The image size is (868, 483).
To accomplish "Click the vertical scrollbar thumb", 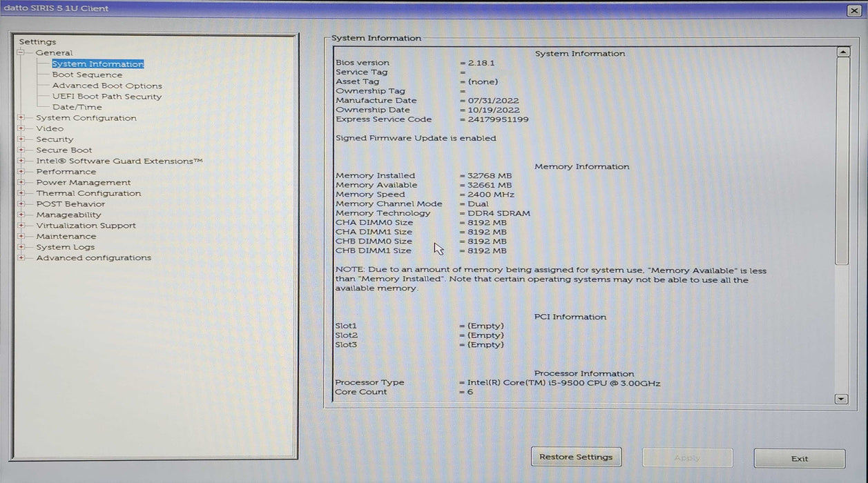I will point(842,159).
